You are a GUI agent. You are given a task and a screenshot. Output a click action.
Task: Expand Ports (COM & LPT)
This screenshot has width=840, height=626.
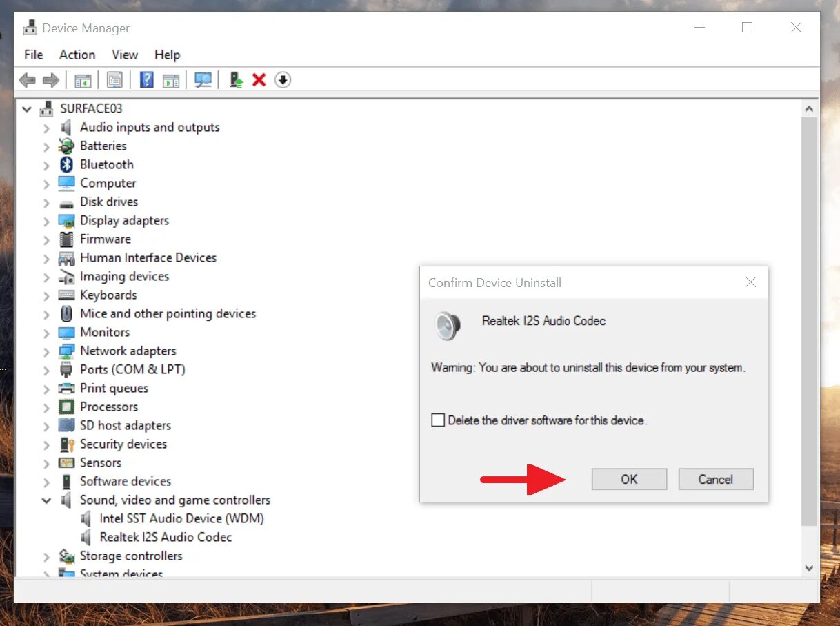click(46, 370)
